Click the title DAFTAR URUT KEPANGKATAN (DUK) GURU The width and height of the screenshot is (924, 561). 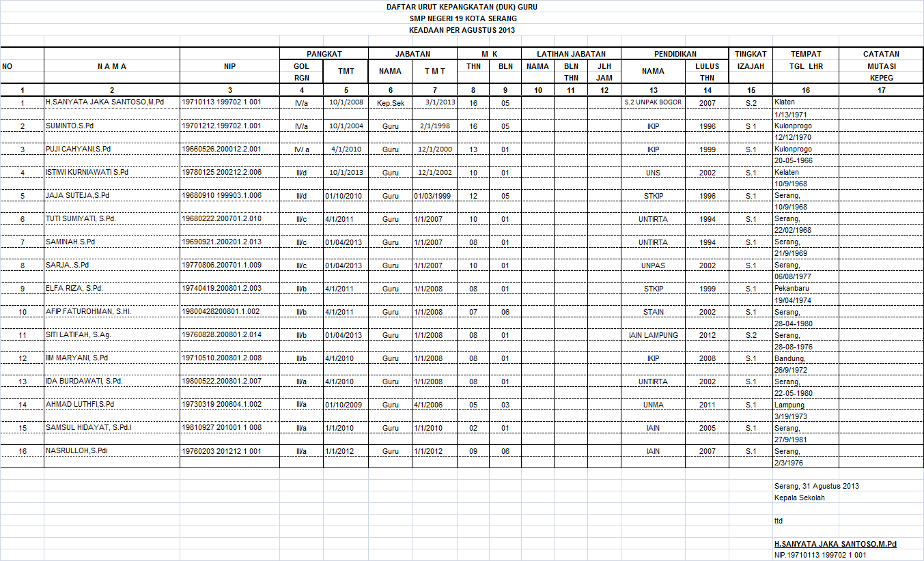pyautogui.click(x=462, y=7)
